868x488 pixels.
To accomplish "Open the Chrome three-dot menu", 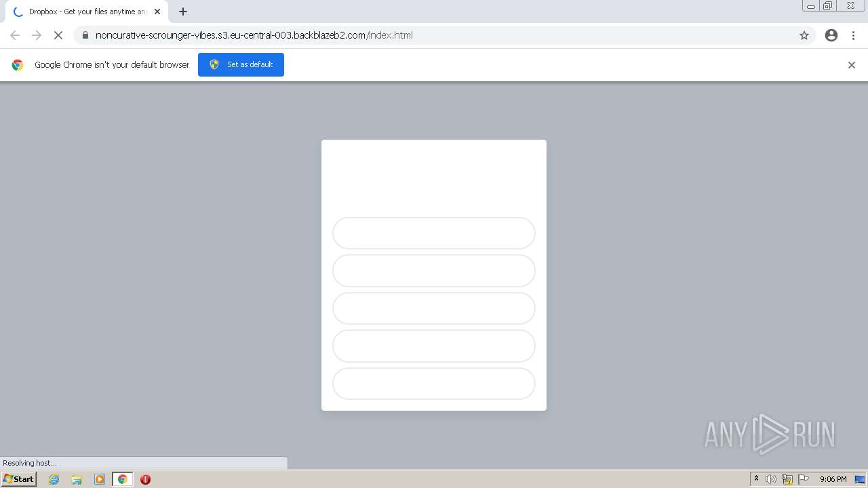I will pyautogui.click(x=854, y=35).
